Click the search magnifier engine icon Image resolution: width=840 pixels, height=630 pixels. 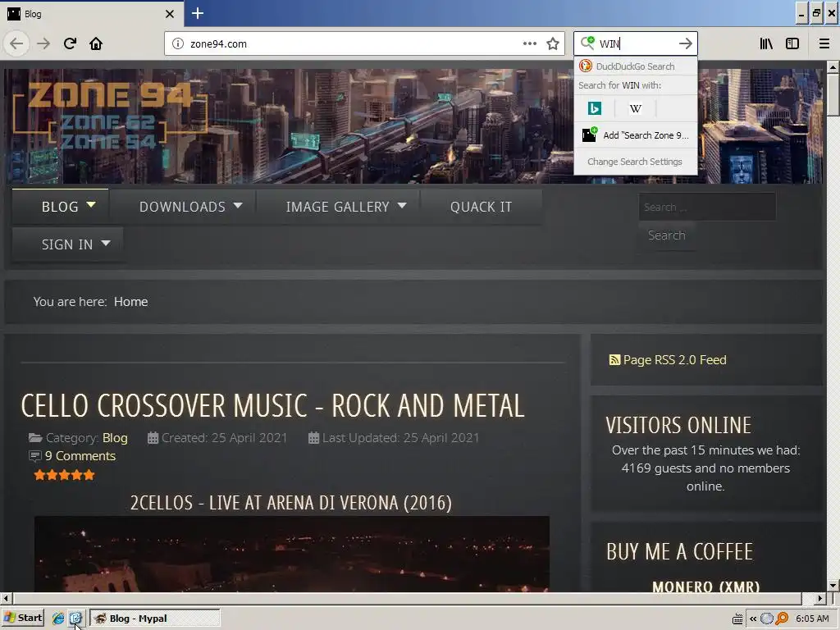[587, 43]
